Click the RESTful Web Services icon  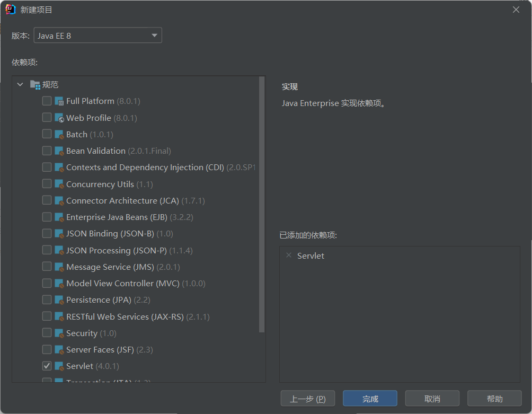pyautogui.click(x=59, y=316)
